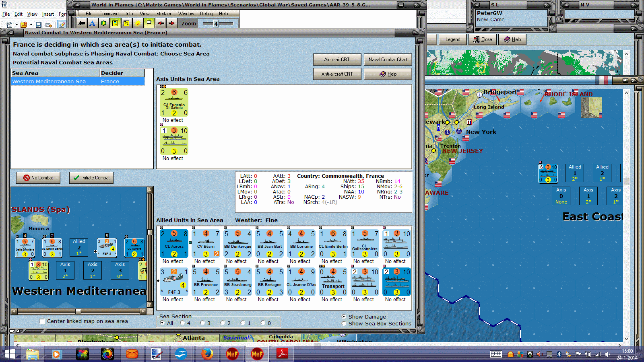Select the CL Jeanne D'Arc cruiser unit
This screenshot has height=362, width=644.
(301, 282)
